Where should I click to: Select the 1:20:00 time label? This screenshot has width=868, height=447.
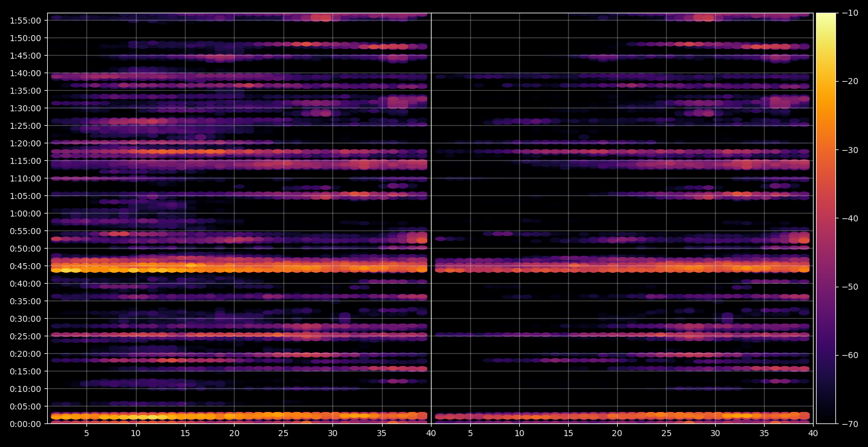25,143
